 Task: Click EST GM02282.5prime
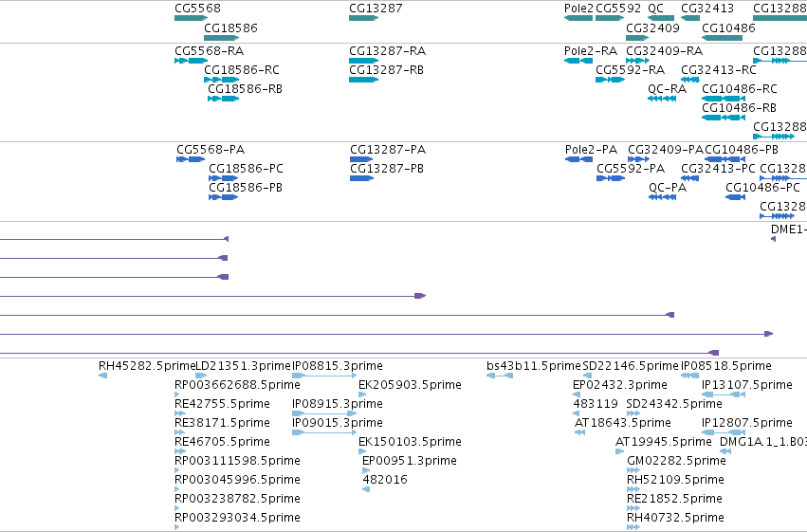click(x=633, y=470)
